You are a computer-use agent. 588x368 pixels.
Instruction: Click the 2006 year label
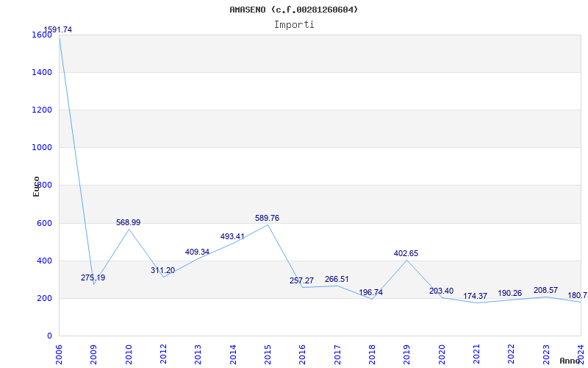click(60, 355)
